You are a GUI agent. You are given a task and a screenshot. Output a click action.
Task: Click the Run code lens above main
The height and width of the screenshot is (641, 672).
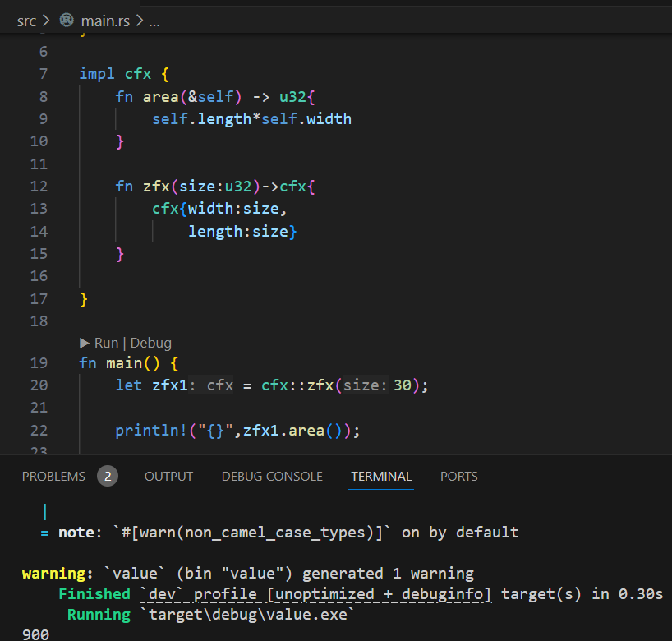(x=106, y=343)
